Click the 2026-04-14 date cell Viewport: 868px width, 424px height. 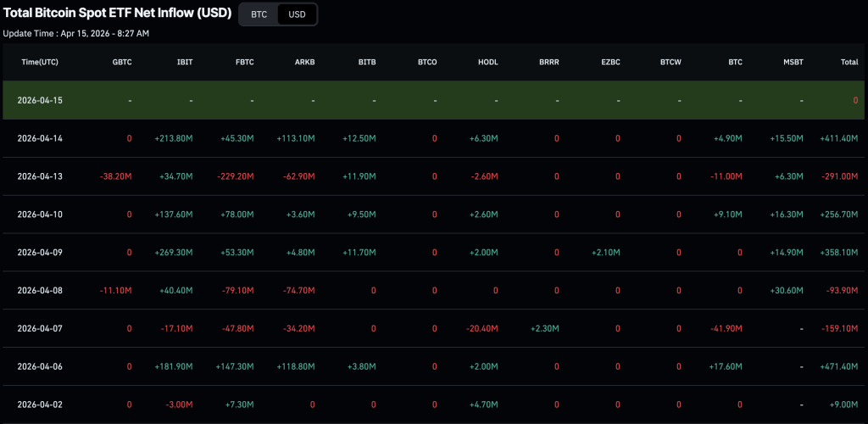coord(40,138)
